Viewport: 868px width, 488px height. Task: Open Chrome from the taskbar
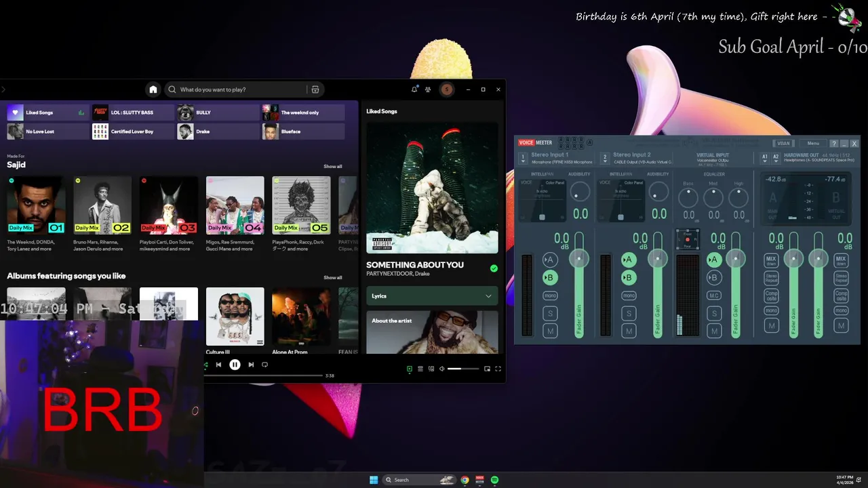(x=465, y=480)
